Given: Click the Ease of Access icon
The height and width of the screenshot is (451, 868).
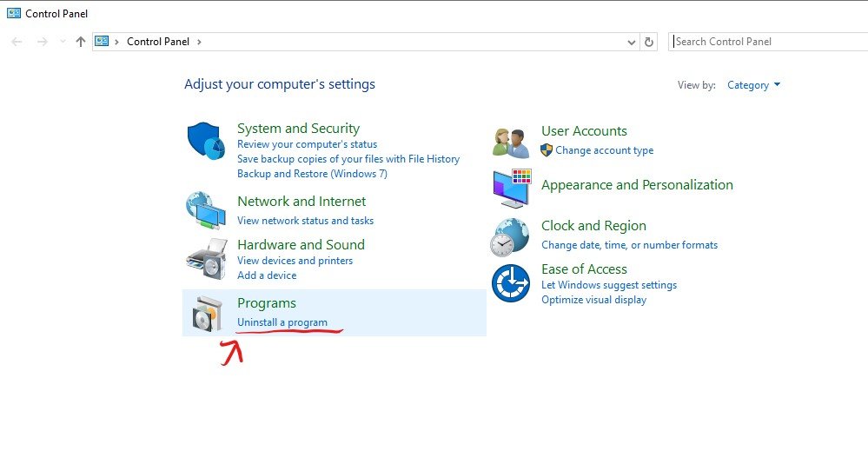Looking at the screenshot, I should click(510, 283).
